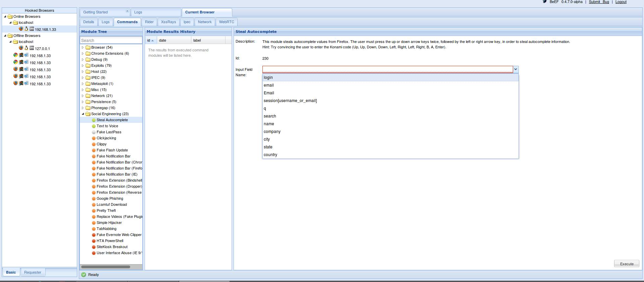Click the green status icon beside Steal Autocomplete
The image size is (644, 282).
coord(94,120)
